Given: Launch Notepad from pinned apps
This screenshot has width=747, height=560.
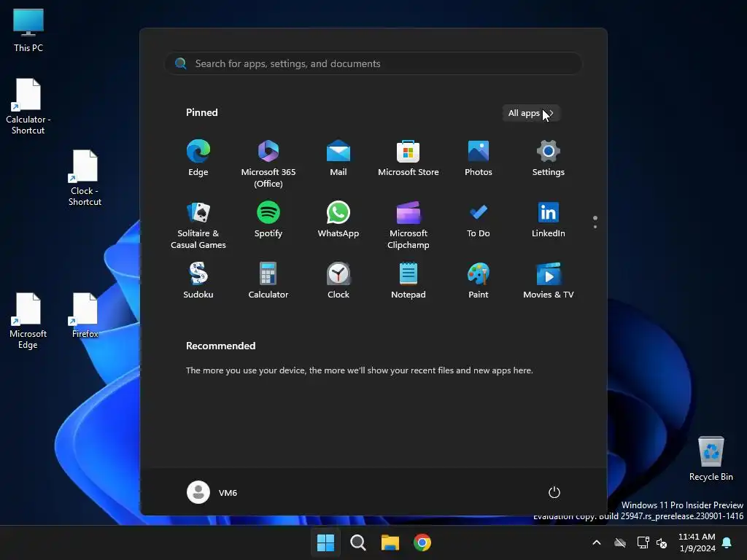Looking at the screenshot, I should click(x=409, y=281).
